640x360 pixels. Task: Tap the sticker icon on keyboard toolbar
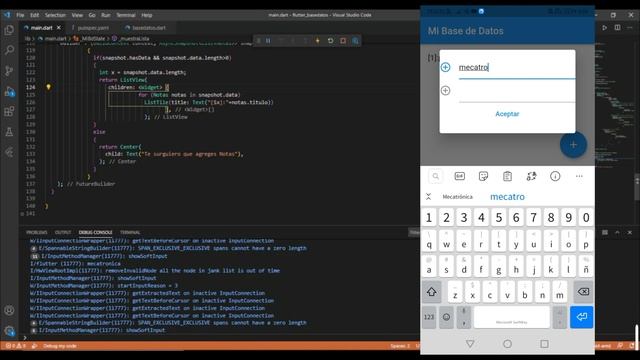pos(483,176)
